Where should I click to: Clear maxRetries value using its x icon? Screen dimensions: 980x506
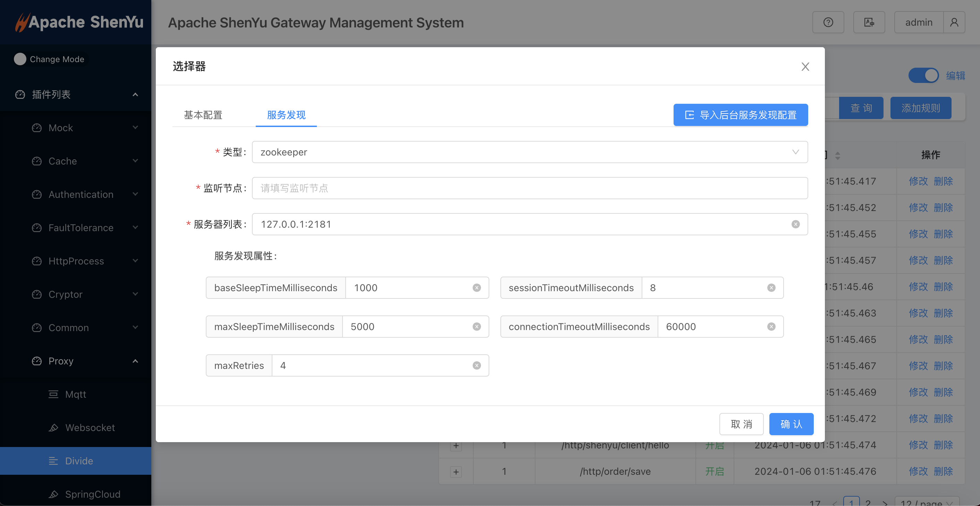476,365
